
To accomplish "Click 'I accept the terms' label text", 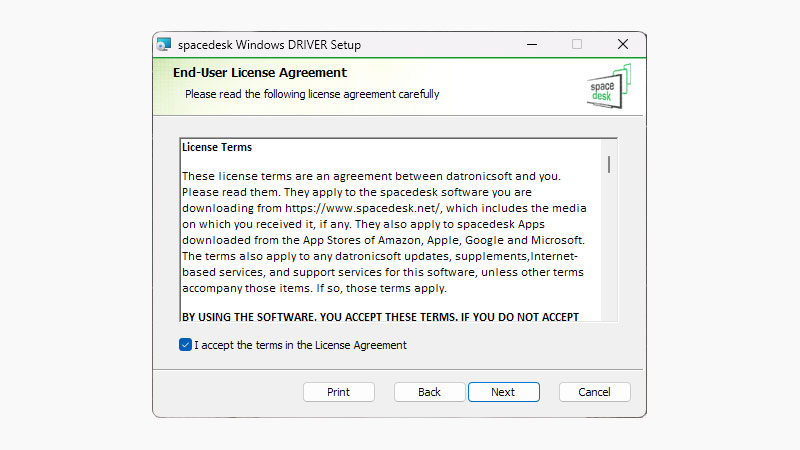I will pos(301,345).
